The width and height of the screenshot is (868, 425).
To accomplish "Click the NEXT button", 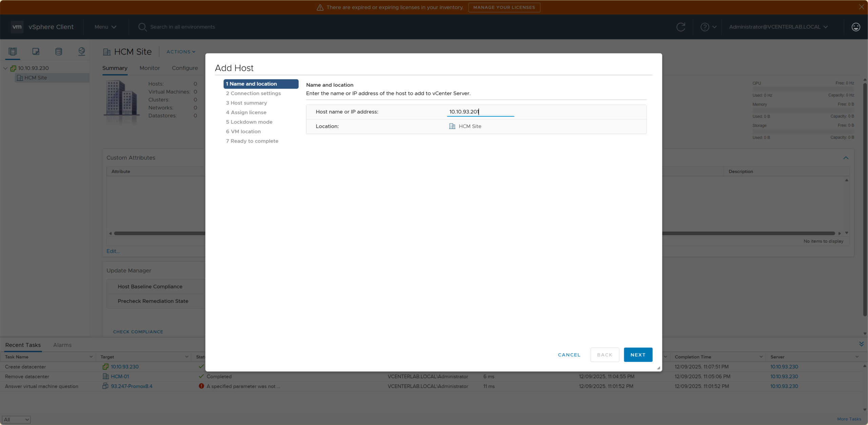I will pos(638,355).
